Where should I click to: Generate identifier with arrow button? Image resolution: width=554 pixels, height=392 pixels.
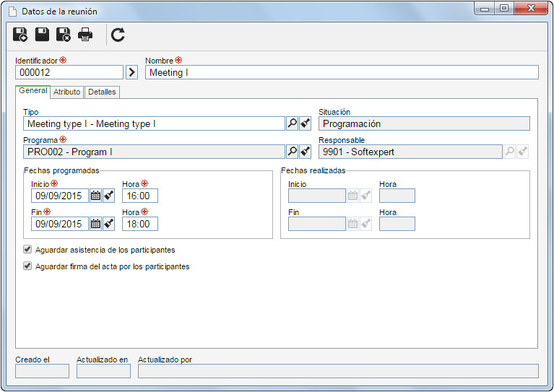click(x=131, y=72)
